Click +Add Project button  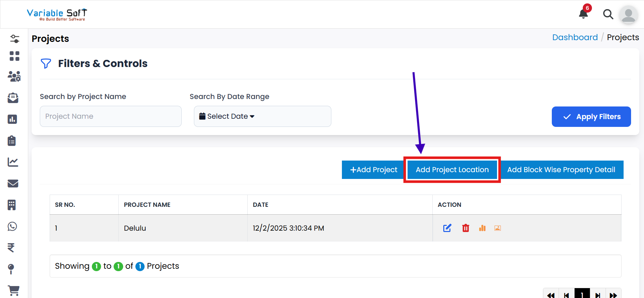point(374,170)
